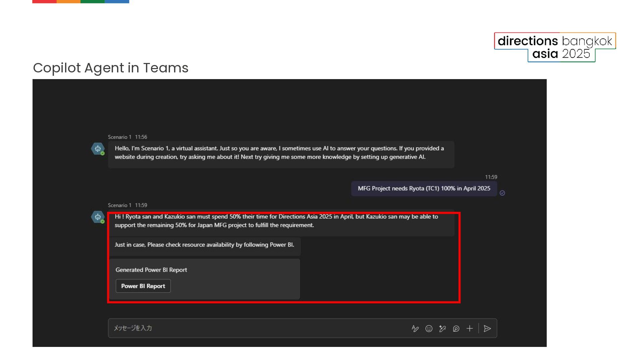This screenshot has width=644, height=362.
Task: Click the 'Copilot Agent in Teams' slide title
Action: (111, 68)
